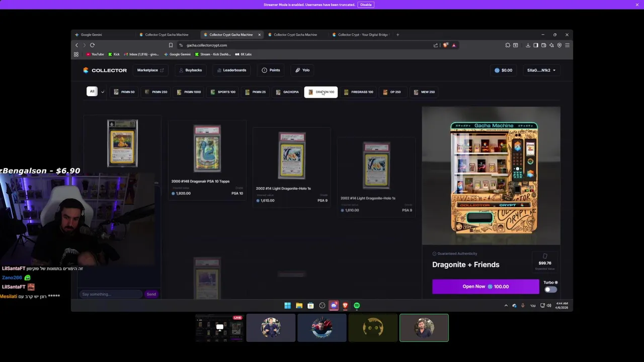Click the Dragonair PSA 10 Topps card image

(207, 149)
